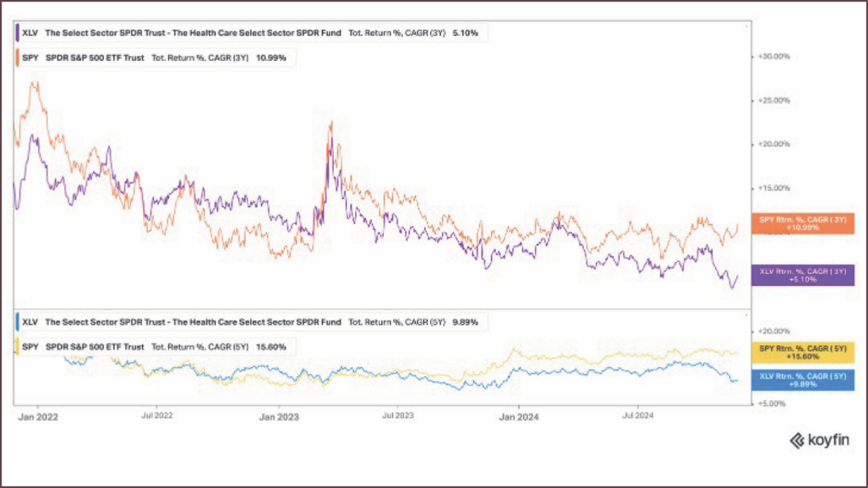Screen dimensions: 868x488
Task: Click the Health Care fund name in 3Y legend
Action: point(194,33)
